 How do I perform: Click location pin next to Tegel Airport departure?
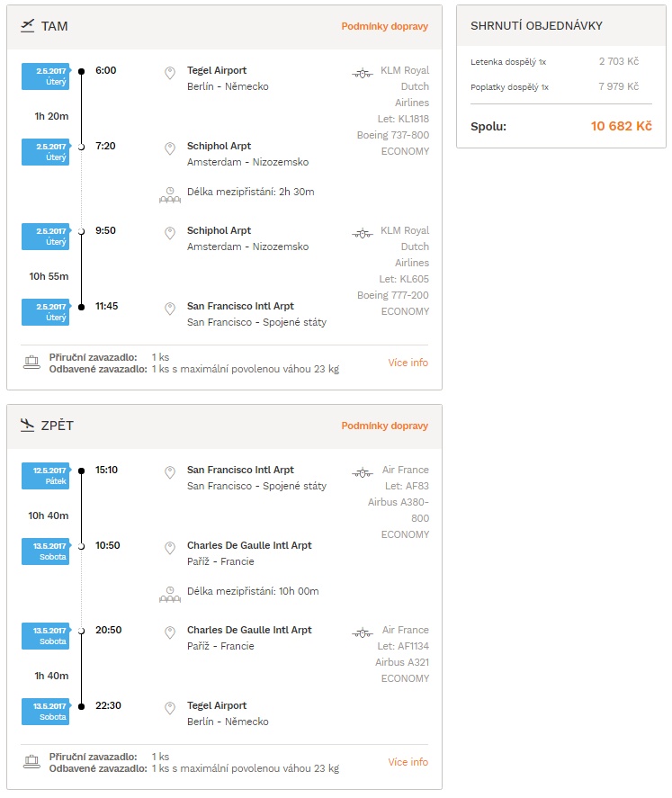point(170,73)
